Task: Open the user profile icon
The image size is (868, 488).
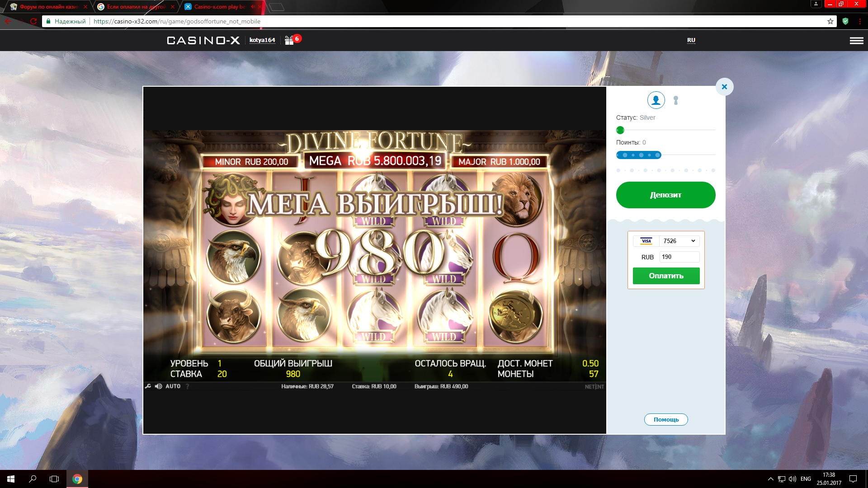Action: 656,100
